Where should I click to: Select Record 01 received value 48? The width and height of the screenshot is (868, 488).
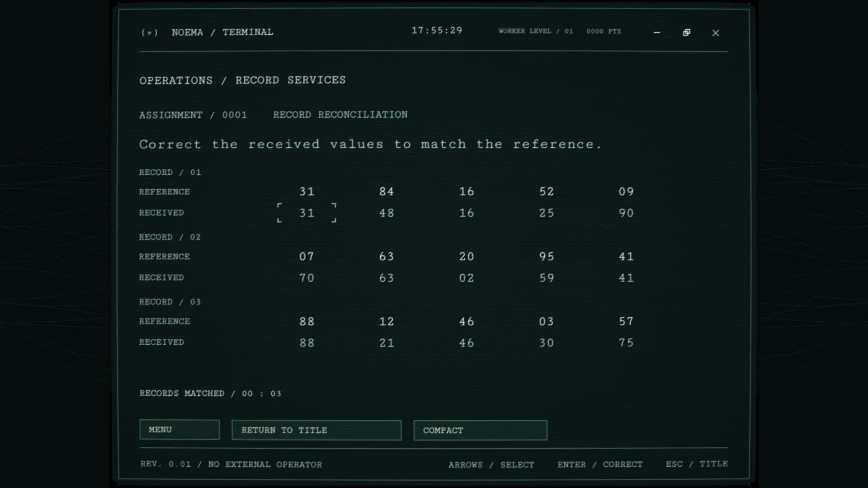pos(387,213)
